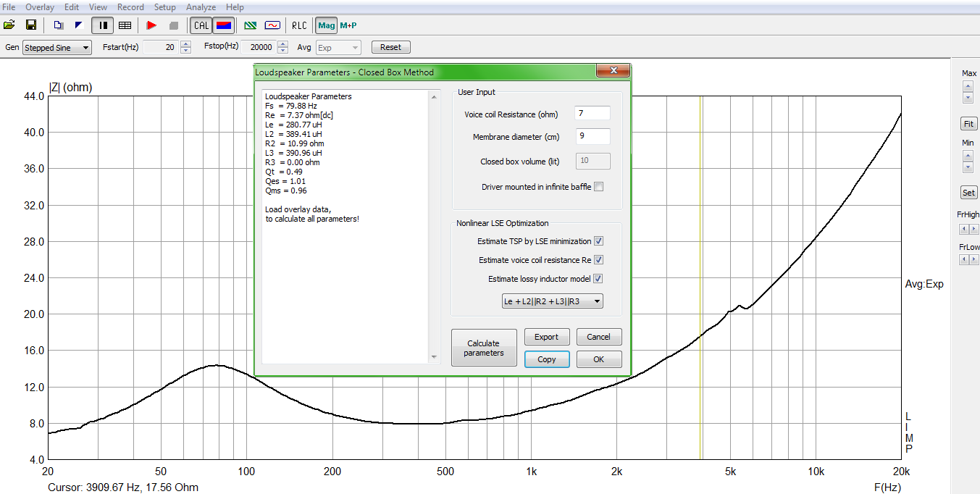Screen dimensions: 980x494
Task: Uncheck Estimate TSP by LSE minimization
Action: 598,241
